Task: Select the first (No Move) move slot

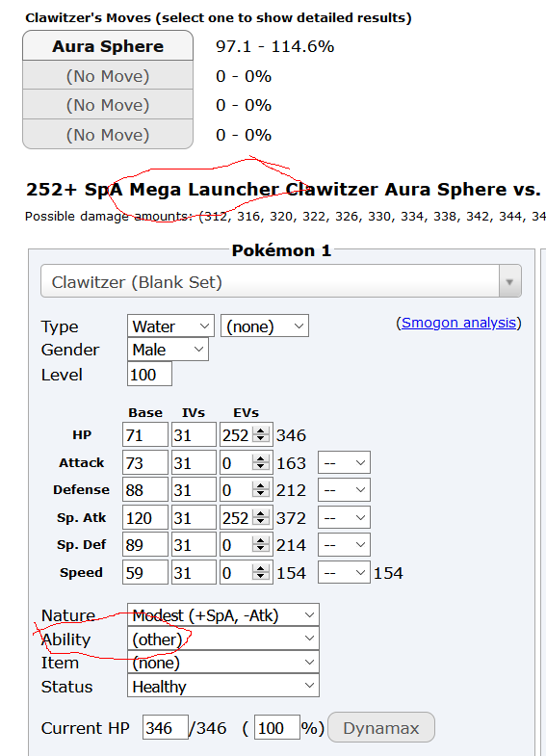Action: (108, 76)
